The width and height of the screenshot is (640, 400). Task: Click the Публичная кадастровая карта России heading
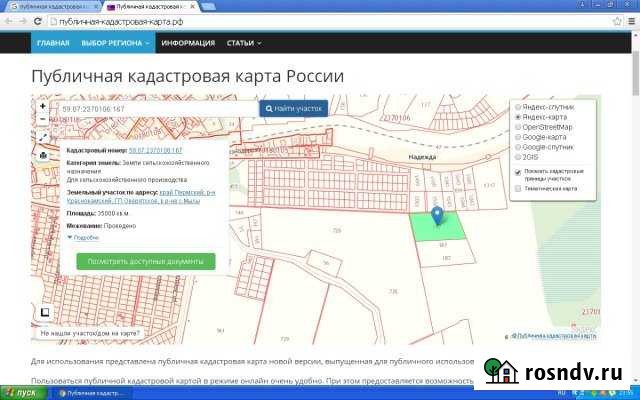(x=188, y=76)
